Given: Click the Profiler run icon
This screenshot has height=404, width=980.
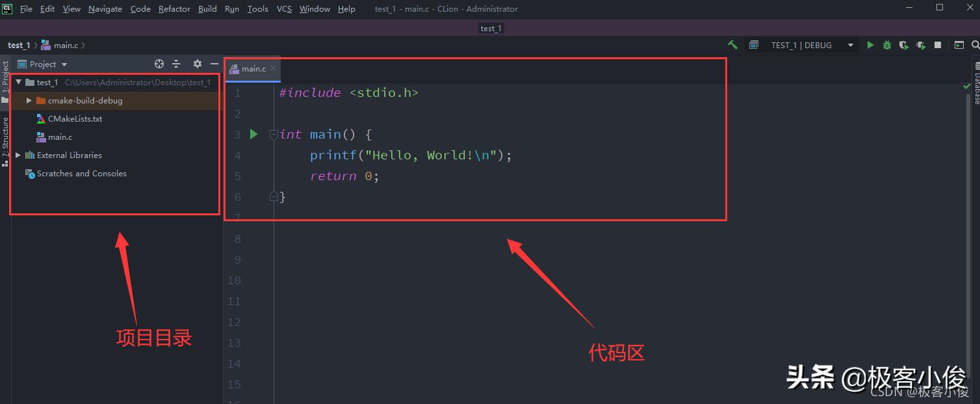Looking at the screenshot, I should click(x=921, y=45).
